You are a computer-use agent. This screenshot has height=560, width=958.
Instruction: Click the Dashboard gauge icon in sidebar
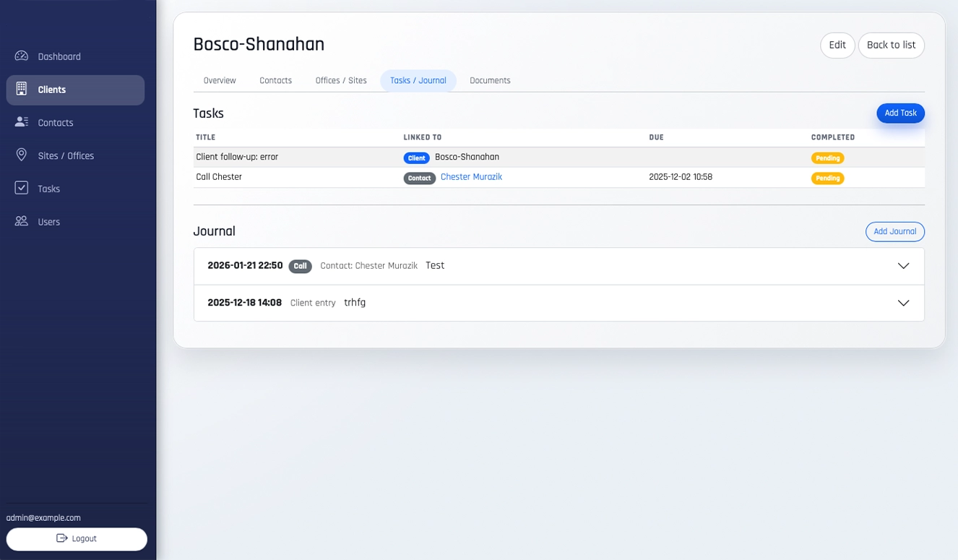coord(22,56)
